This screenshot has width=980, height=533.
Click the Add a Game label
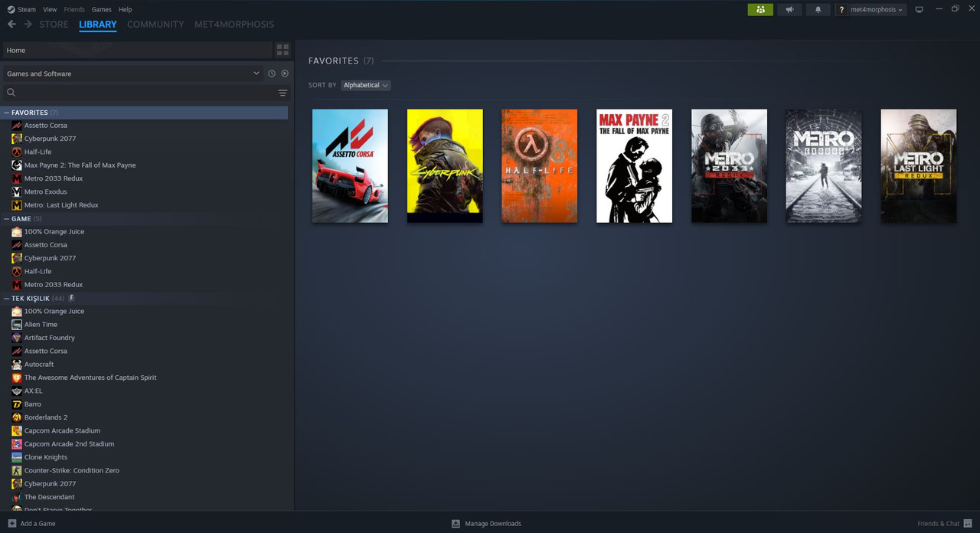point(38,524)
